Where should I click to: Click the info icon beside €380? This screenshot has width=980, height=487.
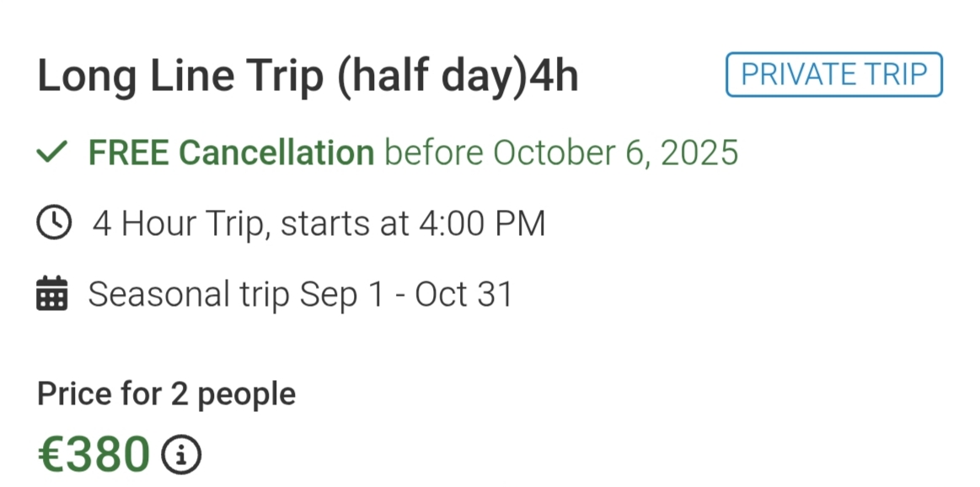click(x=181, y=455)
